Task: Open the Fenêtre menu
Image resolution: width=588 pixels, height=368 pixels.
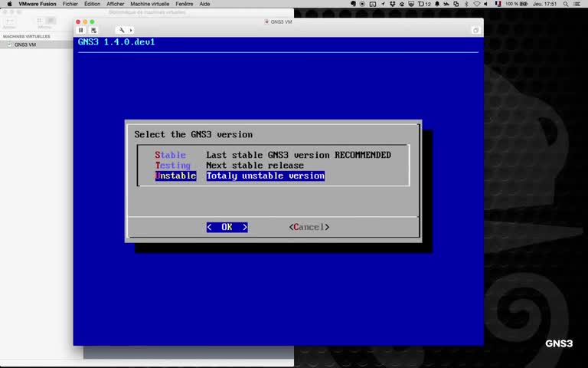Action: pyautogui.click(x=184, y=4)
